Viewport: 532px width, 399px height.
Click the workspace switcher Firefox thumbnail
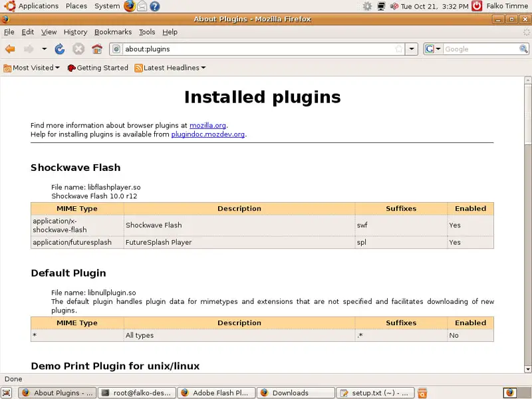(509, 393)
